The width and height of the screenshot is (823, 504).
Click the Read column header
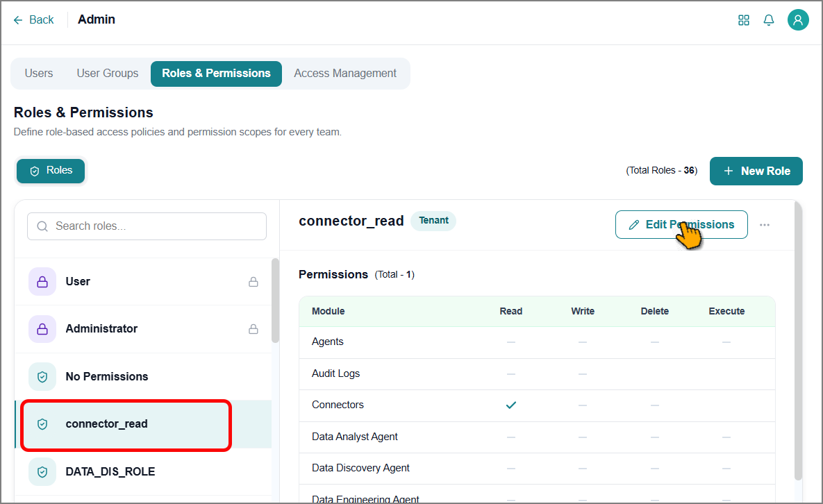click(510, 311)
